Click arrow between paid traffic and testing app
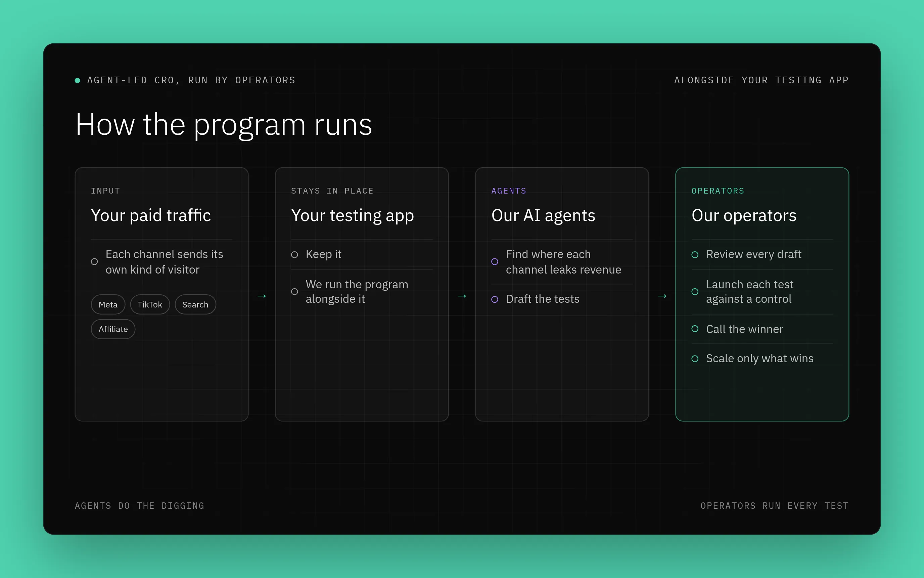Image resolution: width=924 pixels, height=578 pixels. pos(262,296)
